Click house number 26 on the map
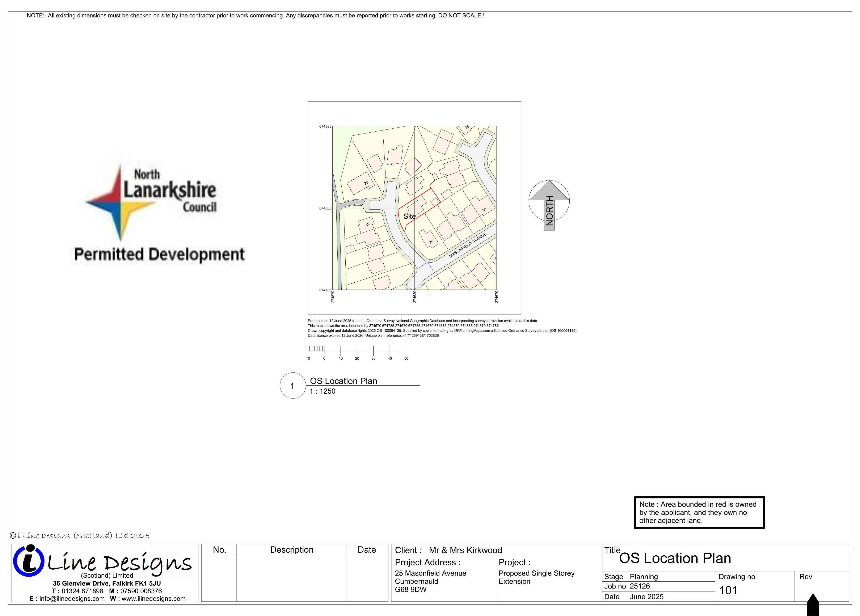The image size is (860, 616). [x=431, y=242]
